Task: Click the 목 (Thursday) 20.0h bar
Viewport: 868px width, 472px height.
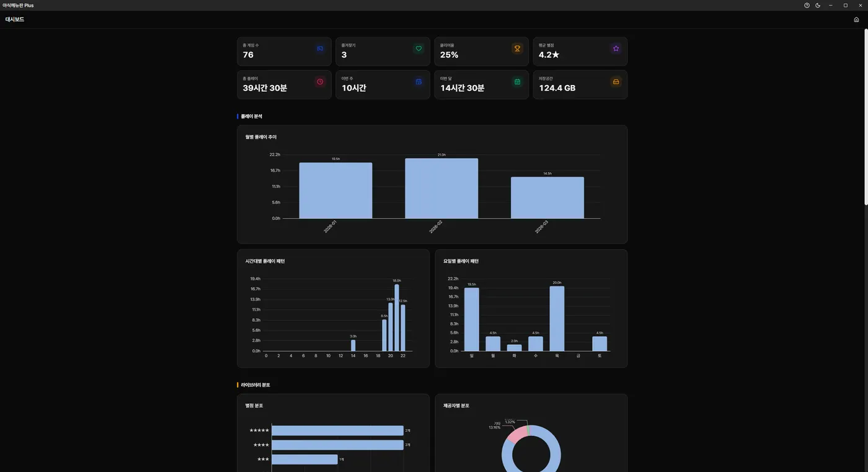Action: tap(557, 319)
